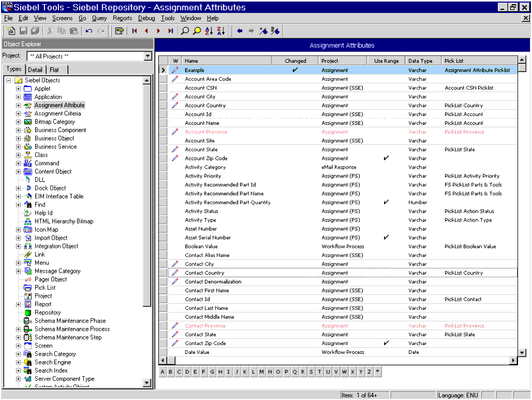Open the Tools menu
This screenshot has height=400, width=532.
(x=168, y=18)
